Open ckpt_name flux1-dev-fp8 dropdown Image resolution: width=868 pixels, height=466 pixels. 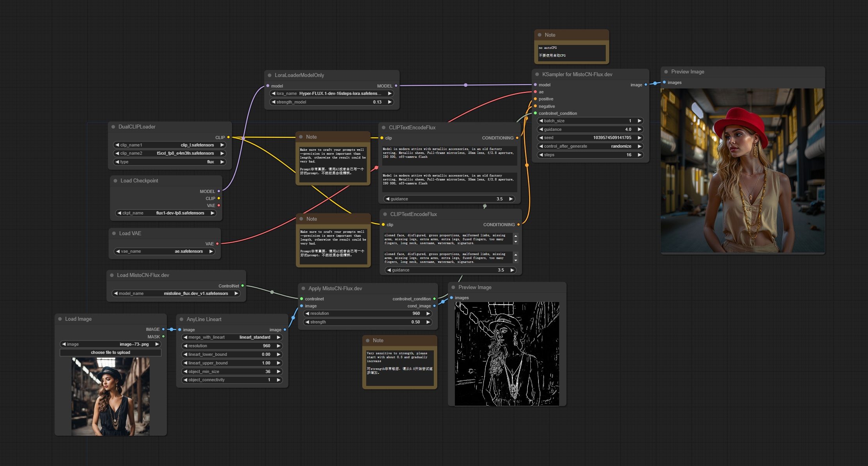[x=166, y=213]
